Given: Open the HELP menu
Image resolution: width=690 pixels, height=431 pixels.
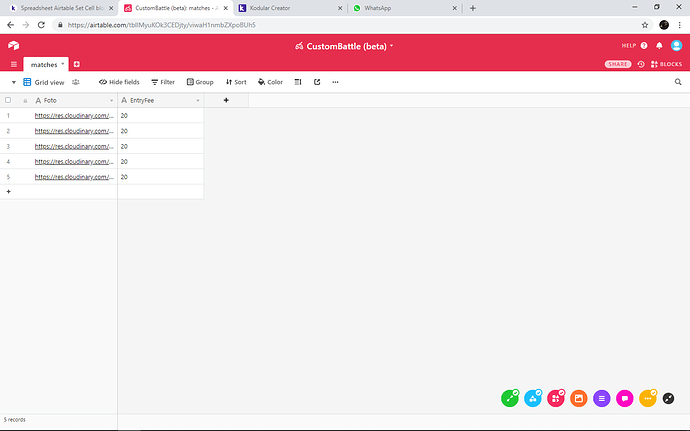Looking at the screenshot, I should (x=634, y=45).
